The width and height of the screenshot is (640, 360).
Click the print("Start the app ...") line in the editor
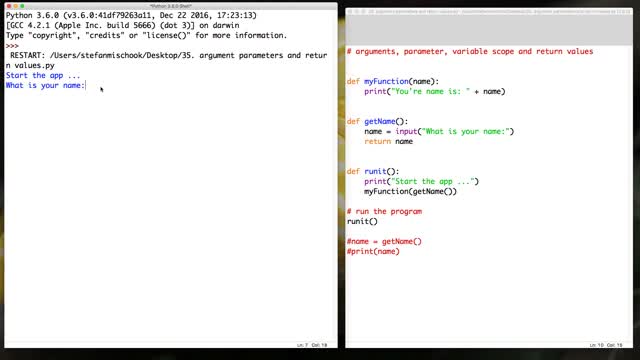[x=421, y=182]
